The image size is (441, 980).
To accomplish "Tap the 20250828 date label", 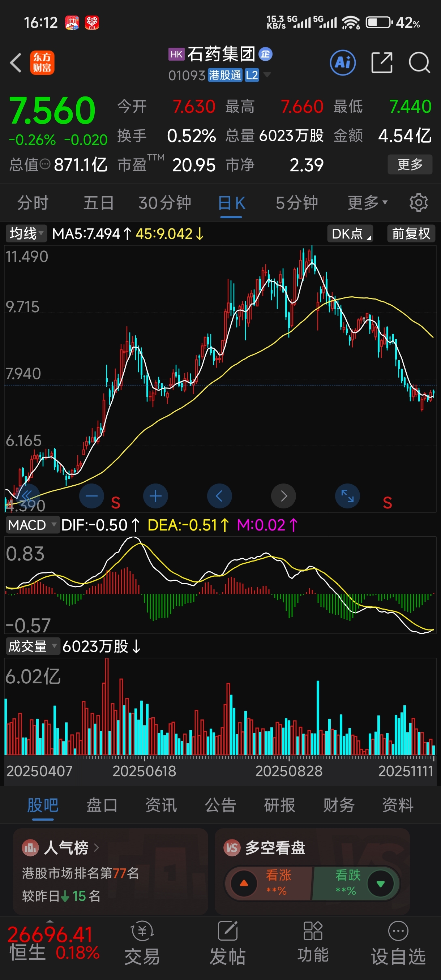I will 289,771.
